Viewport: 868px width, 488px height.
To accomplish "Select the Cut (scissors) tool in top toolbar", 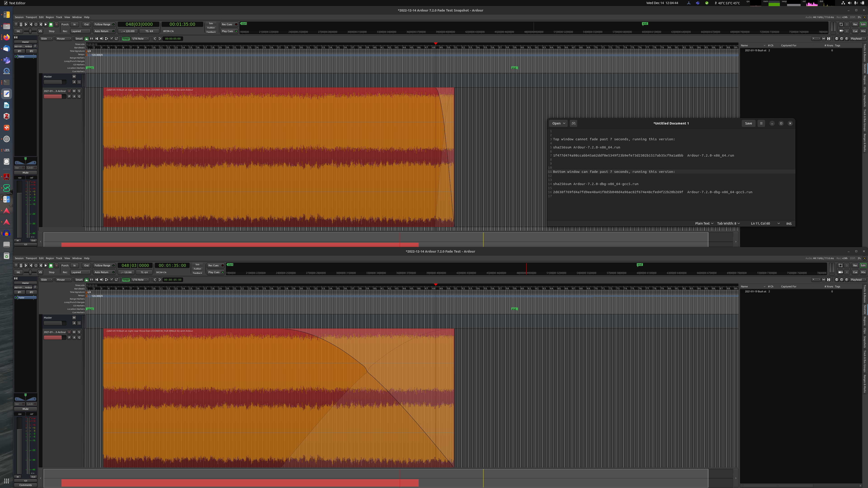I will coord(96,39).
